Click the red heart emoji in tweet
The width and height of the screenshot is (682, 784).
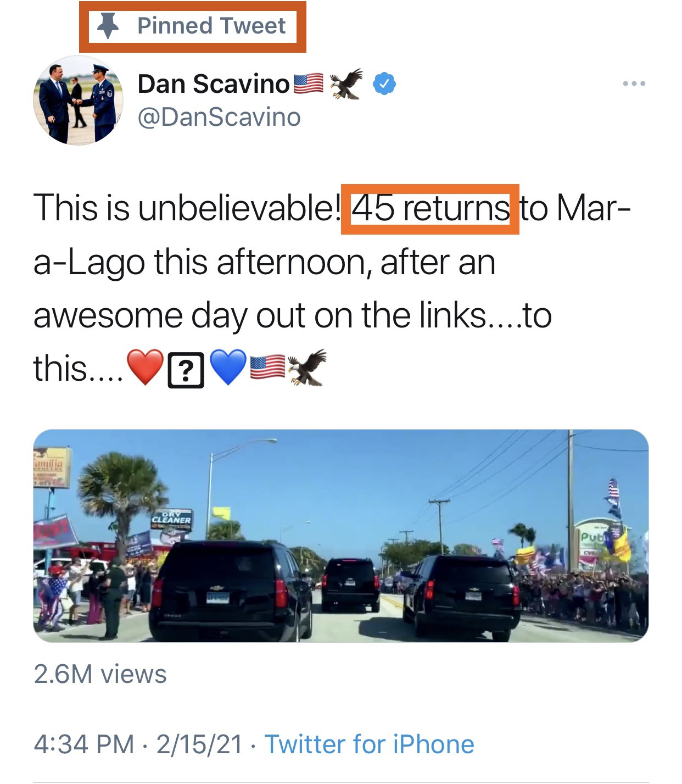click(x=145, y=368)
